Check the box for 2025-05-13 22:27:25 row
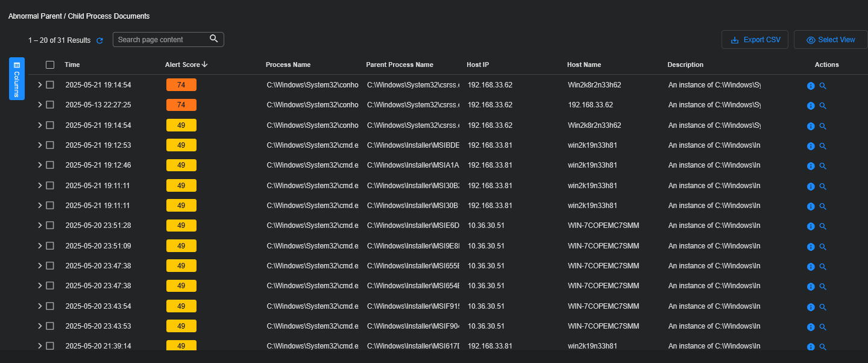The height and width of the screenshot is (363, 868). point(50,105)
